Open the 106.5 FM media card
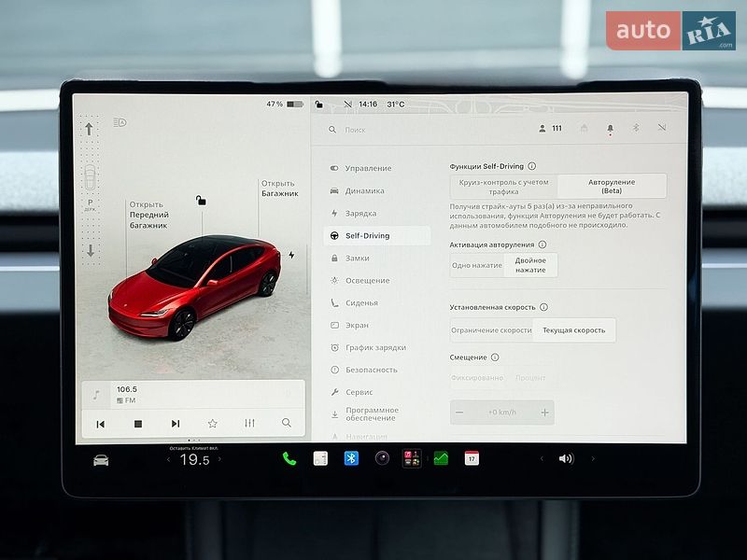The image size is (747, 560). (x=193, y=395)
